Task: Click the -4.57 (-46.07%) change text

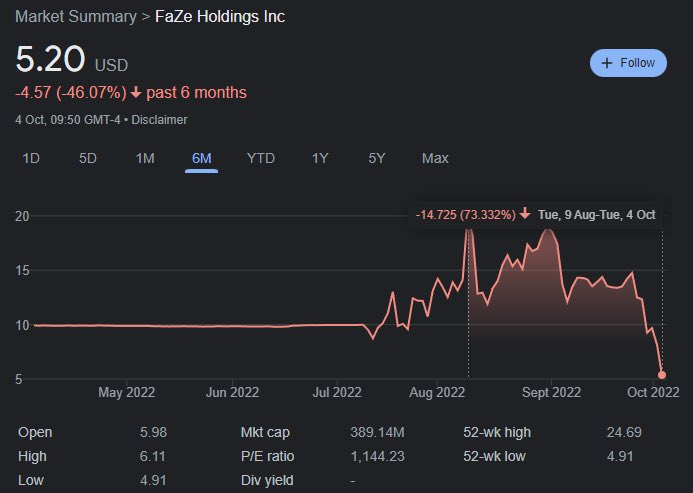Action: click(x=71, y=93)
